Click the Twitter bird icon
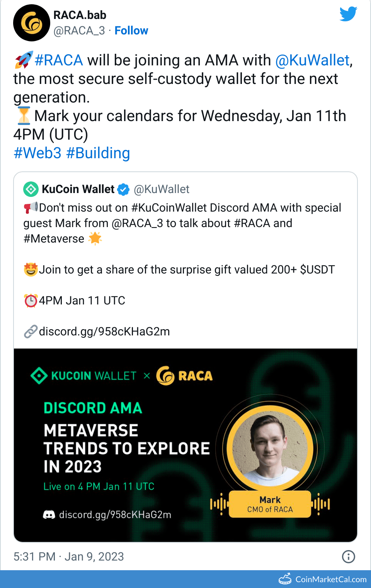Viewport: 371px width, 588px height. pos(348,14)
